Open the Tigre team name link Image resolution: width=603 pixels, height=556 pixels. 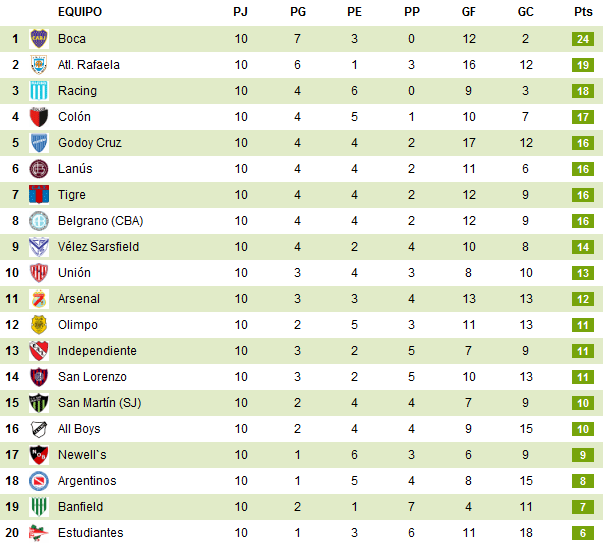click(72, 195)
